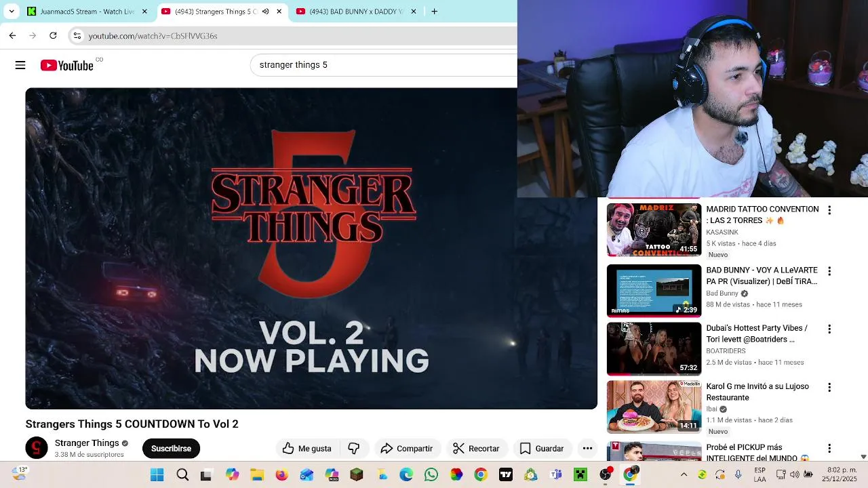This screenshot has height=488, width=868.
Task: Click the site info icon in address bar
Action: (77, 35)
